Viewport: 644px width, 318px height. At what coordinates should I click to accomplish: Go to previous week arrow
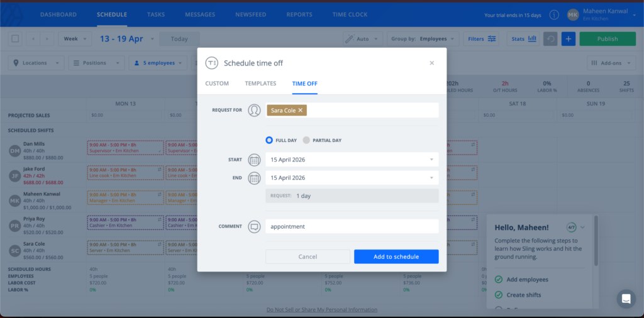(x=33, y=39)
